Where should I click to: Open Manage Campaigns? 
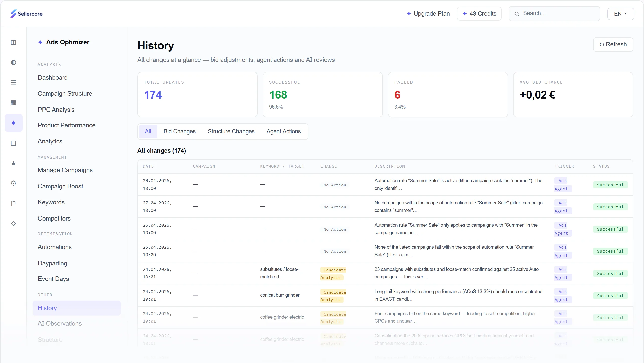pyautogui.click(x=65, y=170)
